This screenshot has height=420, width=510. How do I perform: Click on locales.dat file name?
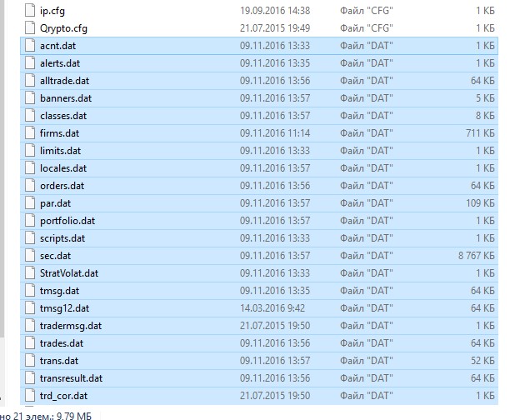(62, 168)
